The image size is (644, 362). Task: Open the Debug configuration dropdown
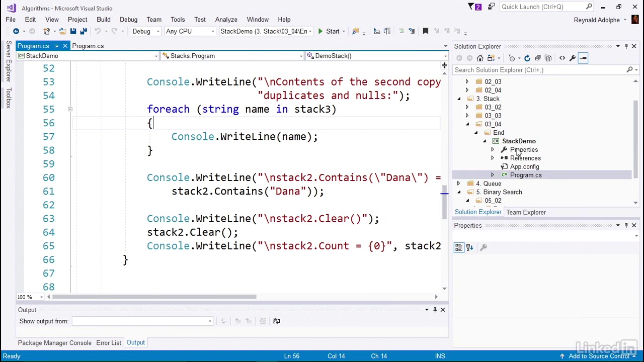click(146, 31)
